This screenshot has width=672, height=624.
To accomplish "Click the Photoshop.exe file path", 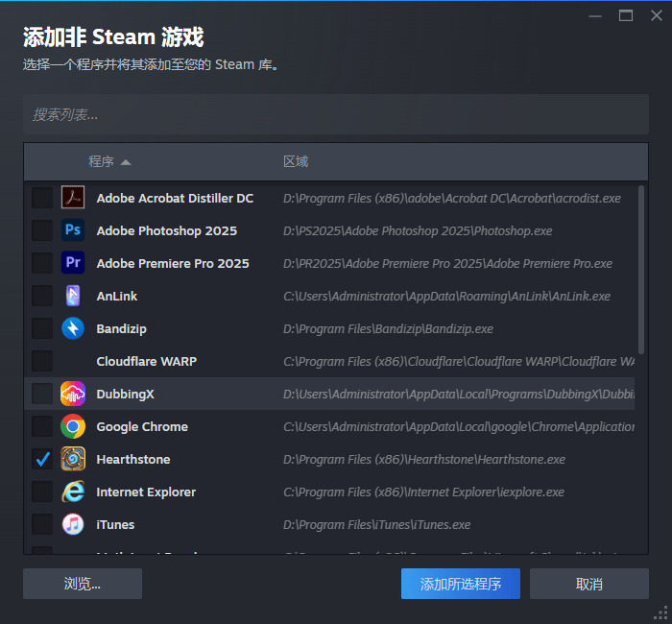I will tap(418, 231).
